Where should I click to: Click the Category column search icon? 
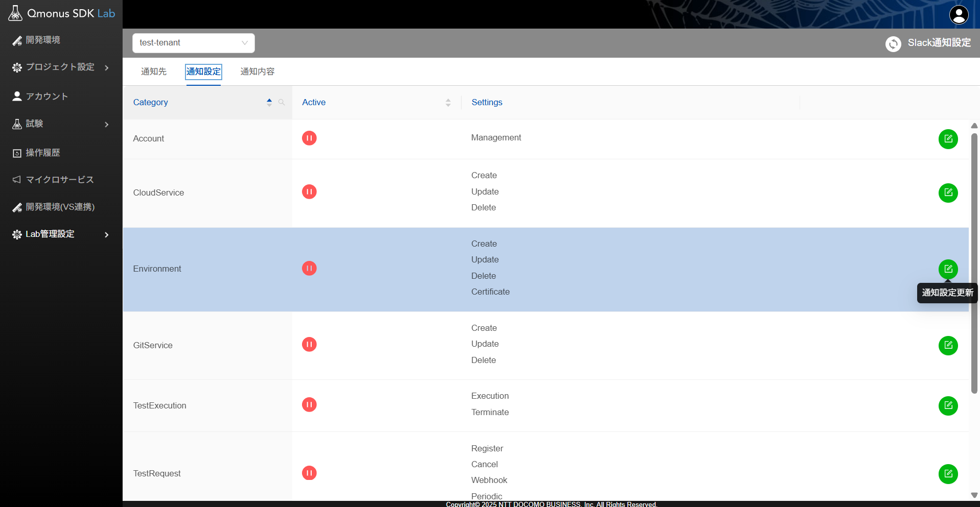click(282, 103)
